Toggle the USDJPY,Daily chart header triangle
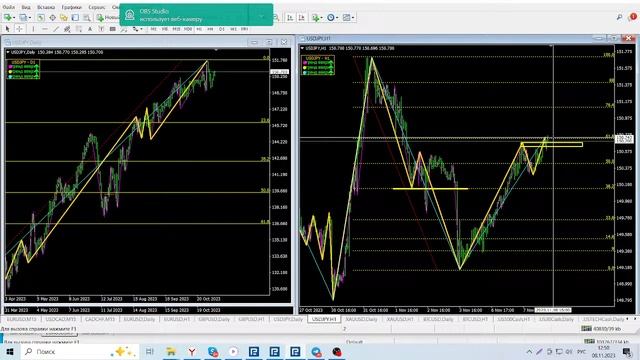Image resolution: width=640 pixels, height=360 pixels. point(8,52)
